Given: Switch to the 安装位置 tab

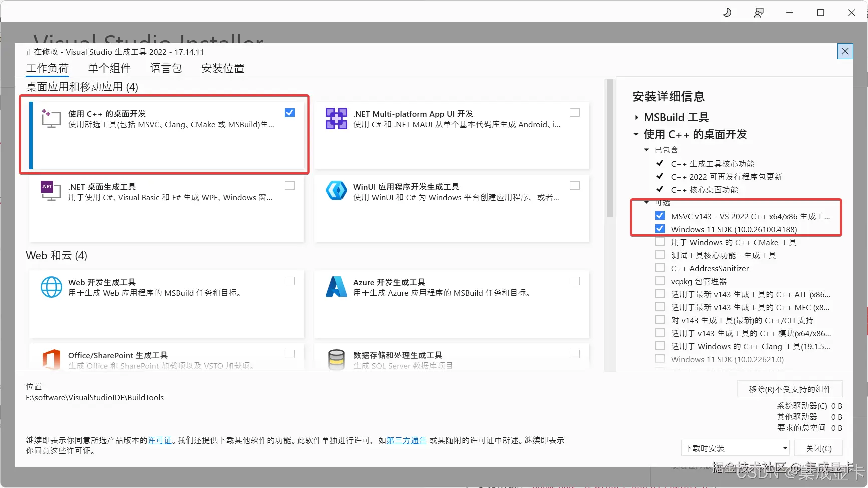Looking at the screenshot, I should 223,68.
